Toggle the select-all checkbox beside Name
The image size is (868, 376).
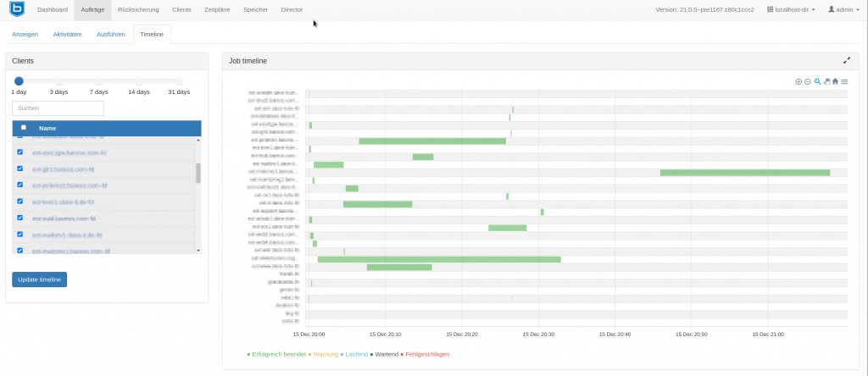23,127
